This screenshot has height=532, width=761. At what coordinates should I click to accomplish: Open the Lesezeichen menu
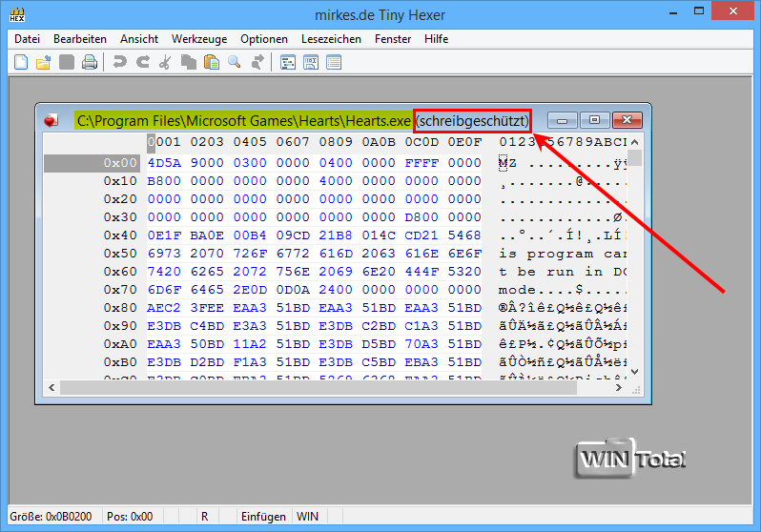330,39
